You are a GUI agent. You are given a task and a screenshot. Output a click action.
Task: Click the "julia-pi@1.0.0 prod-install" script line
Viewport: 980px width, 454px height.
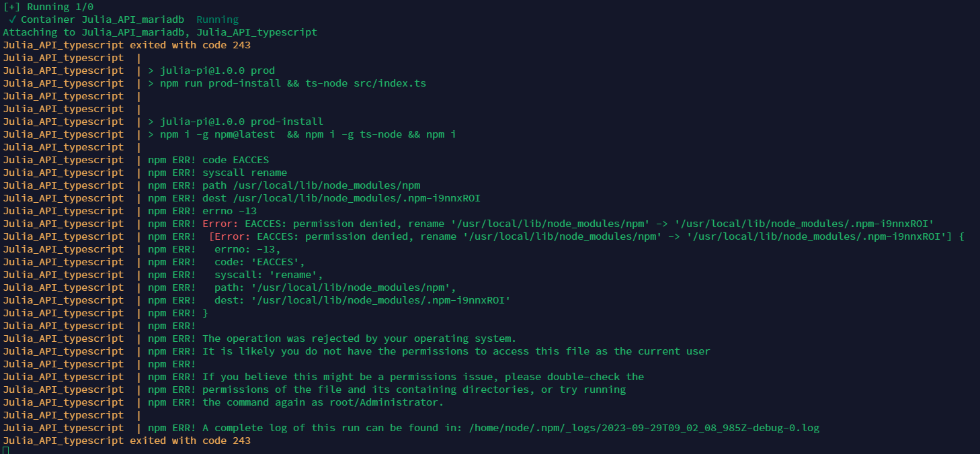241,122
